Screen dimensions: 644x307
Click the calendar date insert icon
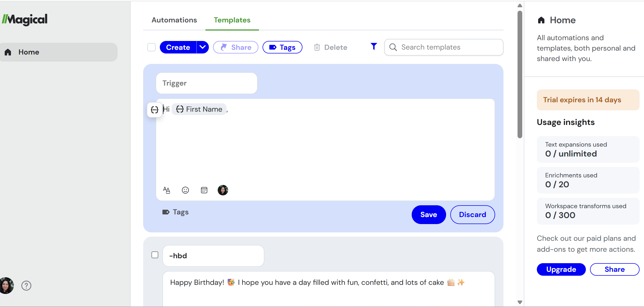[x=204, y=190]
